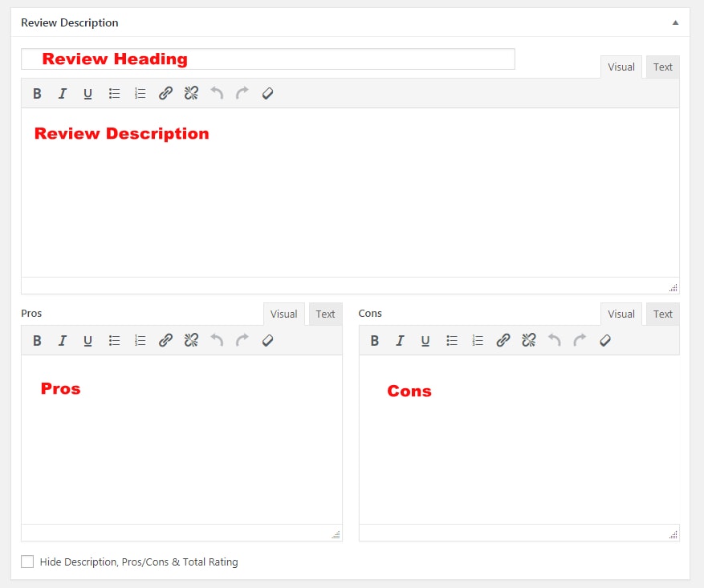Select the Visual tab above Review Description editor

click(621, 67)
